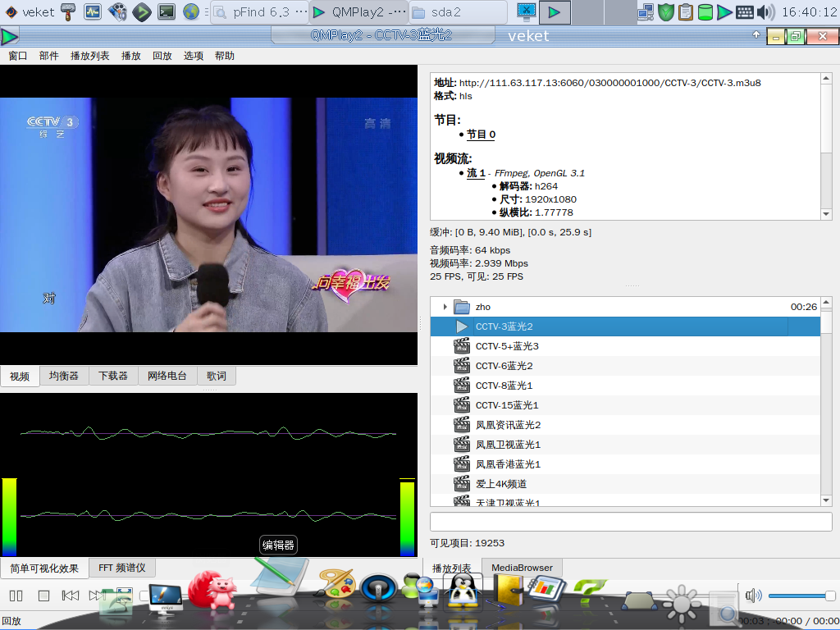Select 爱上4K频道 in playlist
This screenshot has height=630, width=840.
coord(625,484)
